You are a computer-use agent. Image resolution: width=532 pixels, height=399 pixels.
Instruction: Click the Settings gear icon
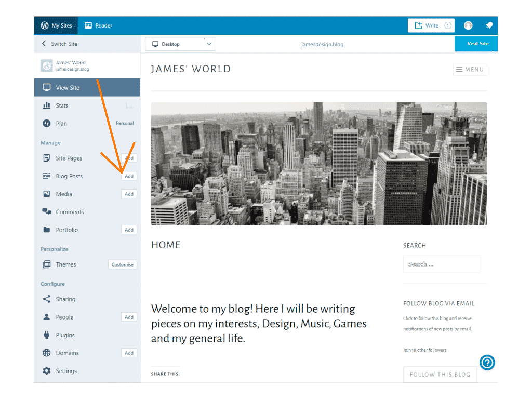46,371
